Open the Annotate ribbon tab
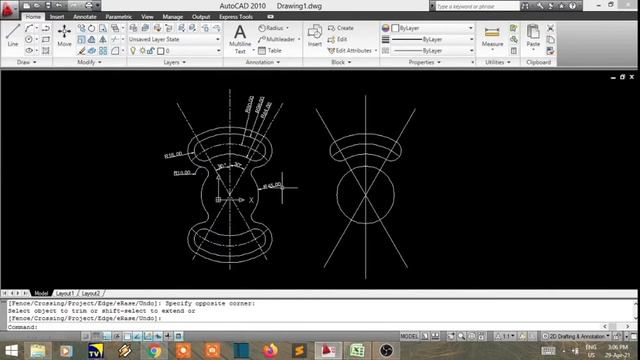The image size is (640, 360). pos(84,17)
